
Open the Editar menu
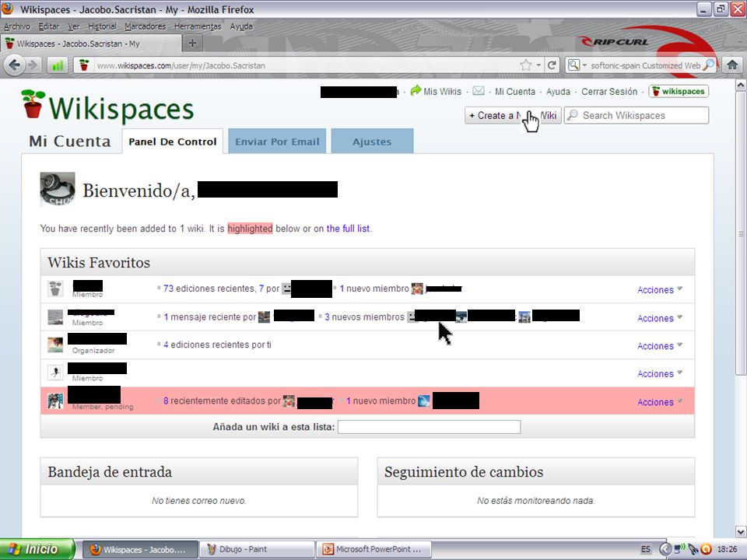click(x=49, y=26)
